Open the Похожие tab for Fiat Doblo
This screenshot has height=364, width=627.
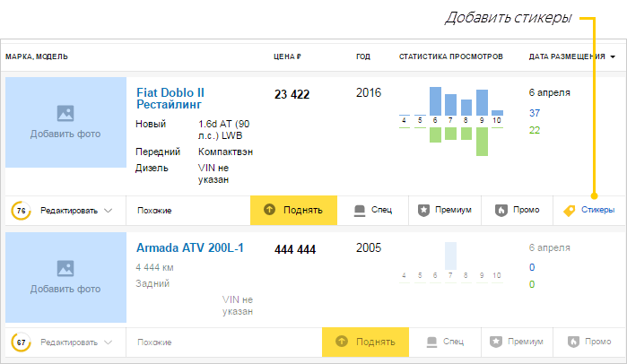pos(154,211)
